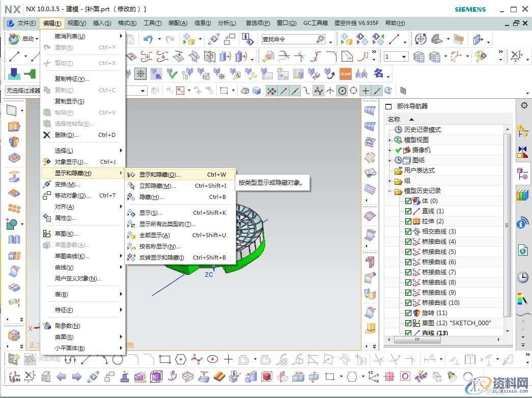Collapse the 模型历史记录 tree node

tap(388, 190)
